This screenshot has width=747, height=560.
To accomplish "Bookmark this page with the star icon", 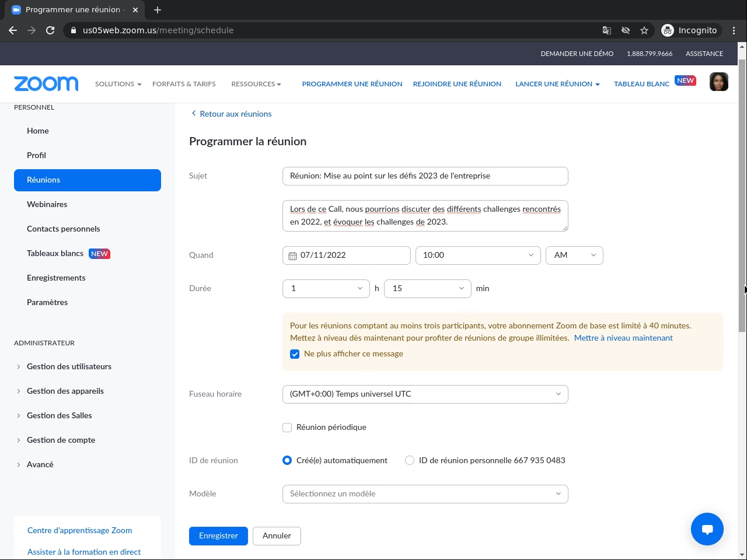I will [644, 30].
